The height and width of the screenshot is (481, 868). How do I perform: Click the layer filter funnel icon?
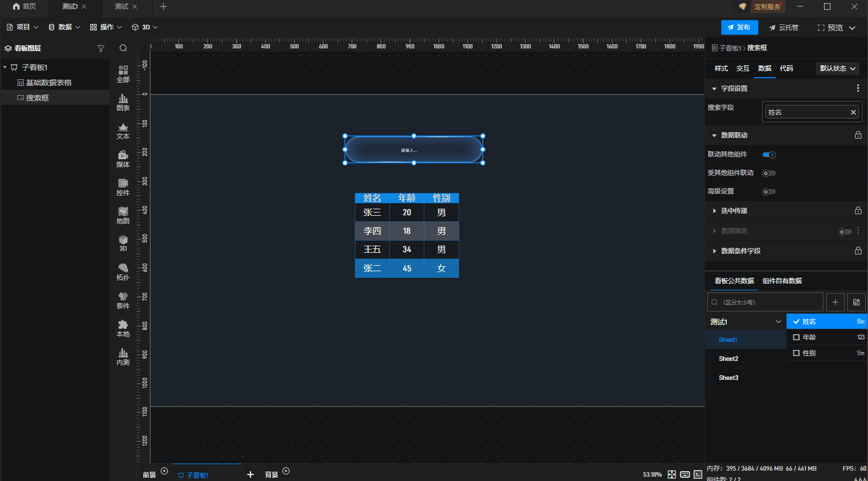(100, 48)
